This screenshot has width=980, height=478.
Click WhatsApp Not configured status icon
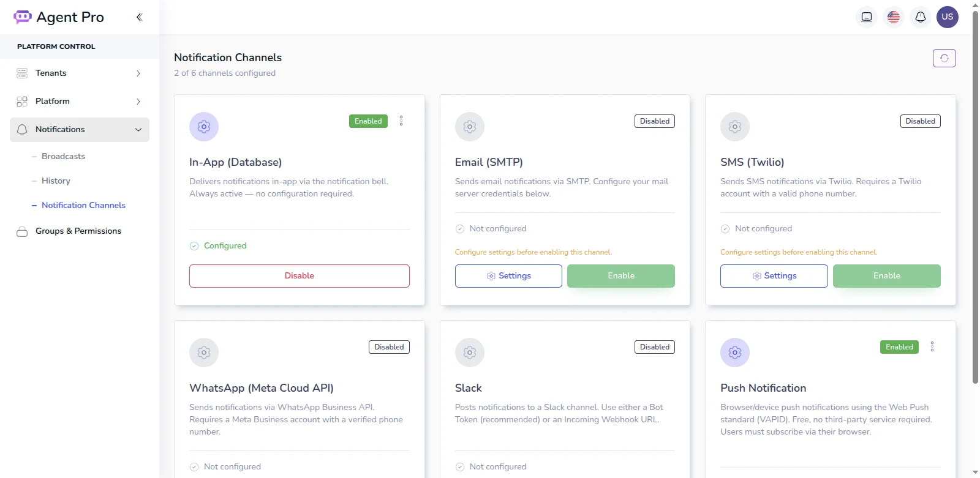tap(194, 467)
